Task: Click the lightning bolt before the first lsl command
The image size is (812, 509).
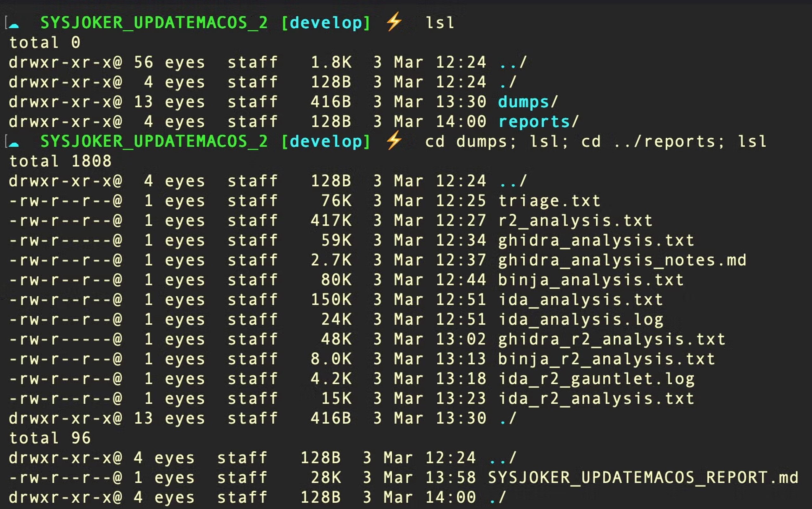Action: click(x=394, y=22)
